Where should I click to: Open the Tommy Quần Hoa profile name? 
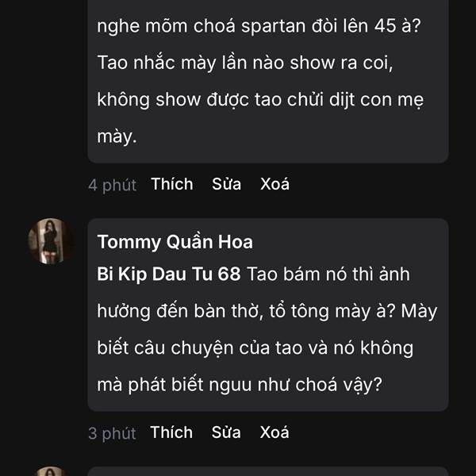pyautogui.click(x=175, y=242)
